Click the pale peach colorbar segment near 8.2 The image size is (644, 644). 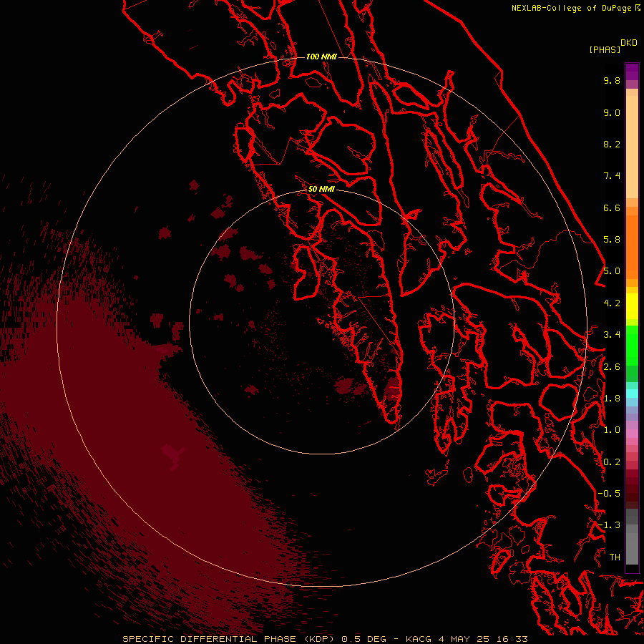coord(632,147)
